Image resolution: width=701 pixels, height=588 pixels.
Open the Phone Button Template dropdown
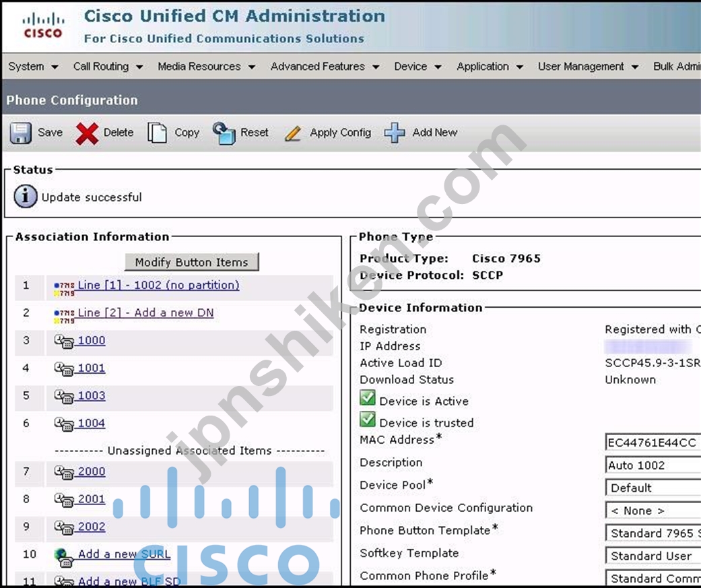(x=653, y=533)
